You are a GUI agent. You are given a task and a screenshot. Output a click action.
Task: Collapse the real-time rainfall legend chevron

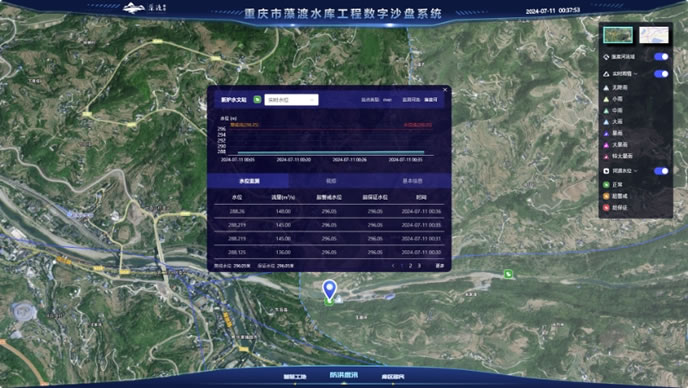pyautogui.click(x=635, y=74)
